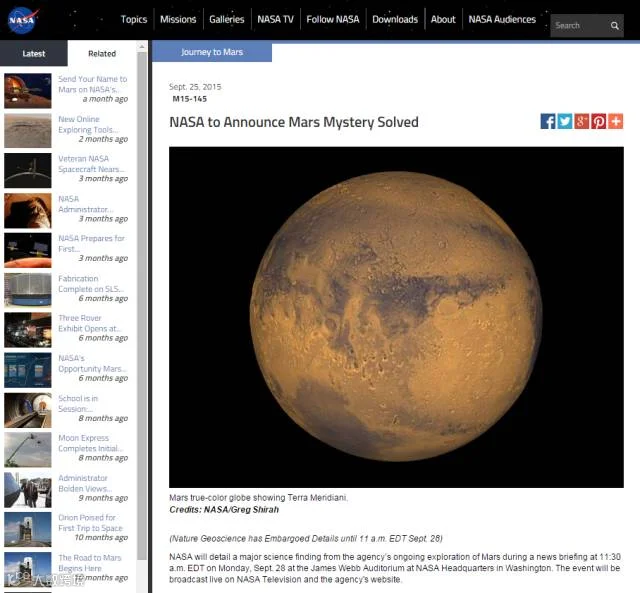Click the Mars true-color globe caption
The height and width of the screenshot is (593, 640).
click(x=258, y=497)
